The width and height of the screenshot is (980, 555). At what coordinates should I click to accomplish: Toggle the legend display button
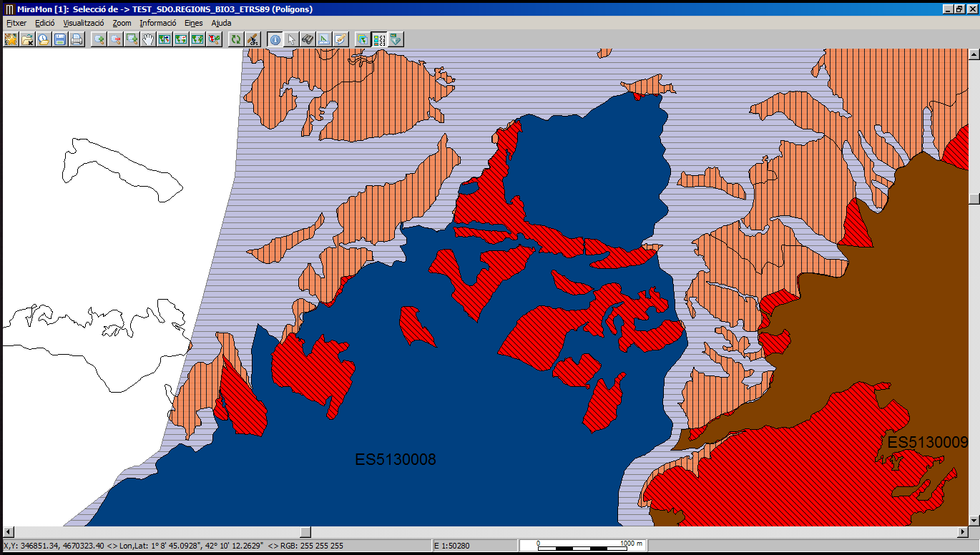tap(379, 39)
